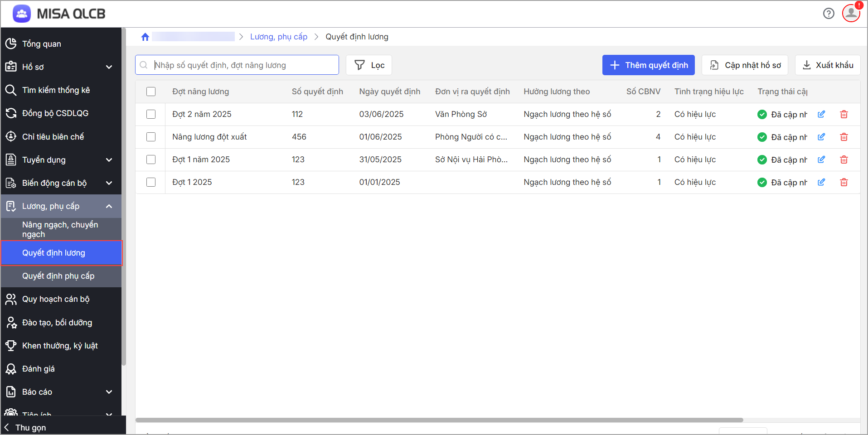Open the user profile avatar
This screenshot has width=868, height=435.
[x=851, y=13]
